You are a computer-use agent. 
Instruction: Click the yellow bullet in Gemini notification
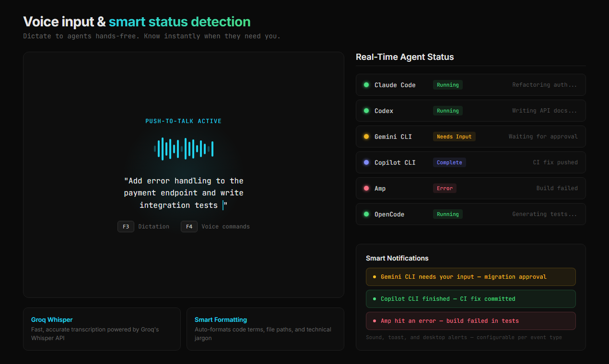point(375,277)
